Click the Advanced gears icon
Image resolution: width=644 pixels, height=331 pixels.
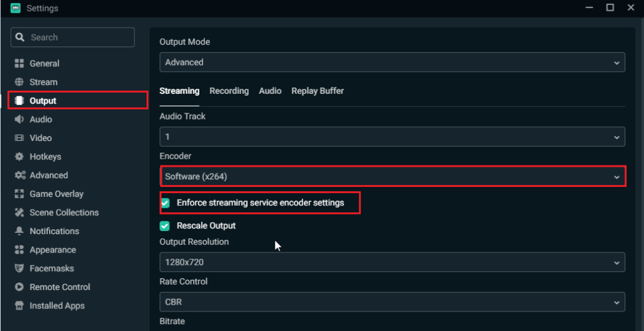point(20,175)
